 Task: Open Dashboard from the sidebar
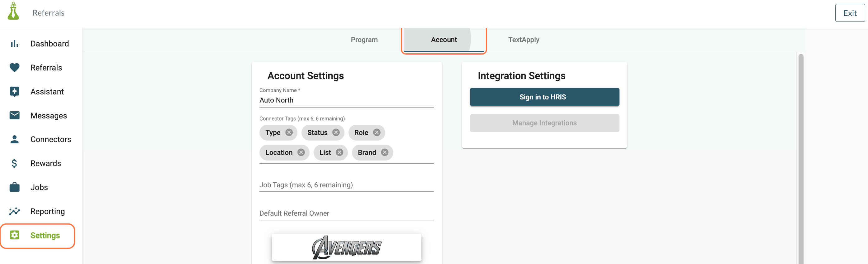point(41,44)
